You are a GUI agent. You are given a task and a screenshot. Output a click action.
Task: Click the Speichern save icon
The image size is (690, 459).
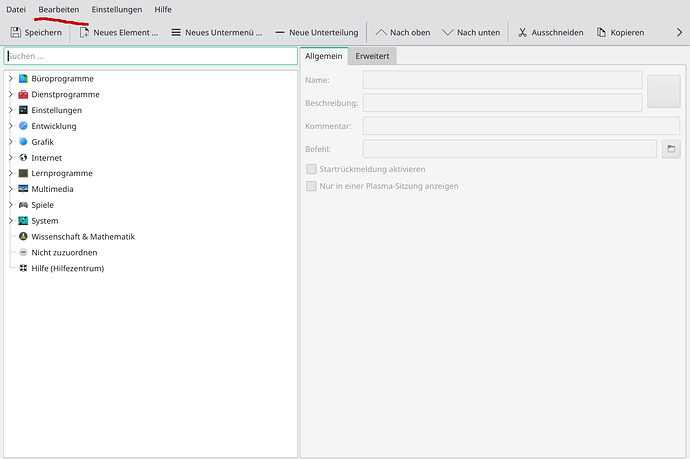click(x=16, y=33)
